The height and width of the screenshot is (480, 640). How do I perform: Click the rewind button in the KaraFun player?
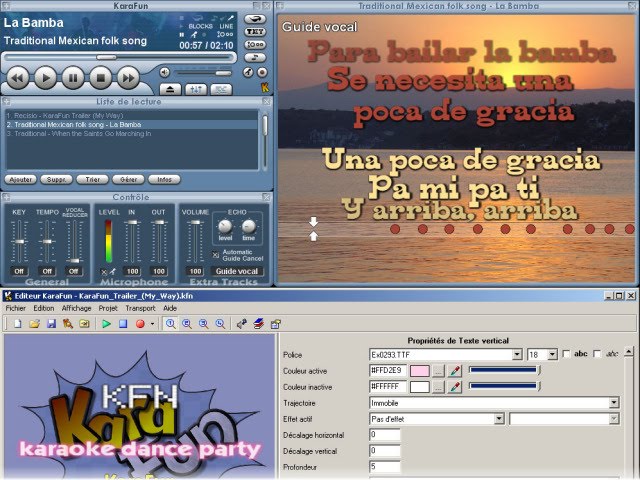tap(18, 78)
